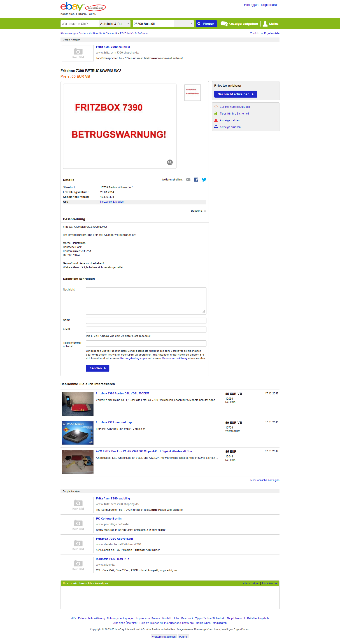Screen dimensions: 340x644
Task: Click the green padlock safety icon
Action: click(216, 113)
